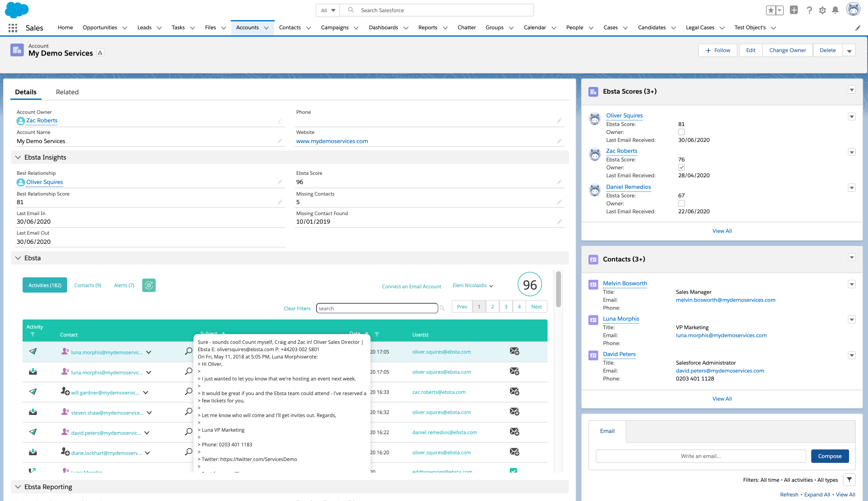Viewport: 868px width, 501px height.
Task: Select the Related tab on account details
Action: click(67, 92)
